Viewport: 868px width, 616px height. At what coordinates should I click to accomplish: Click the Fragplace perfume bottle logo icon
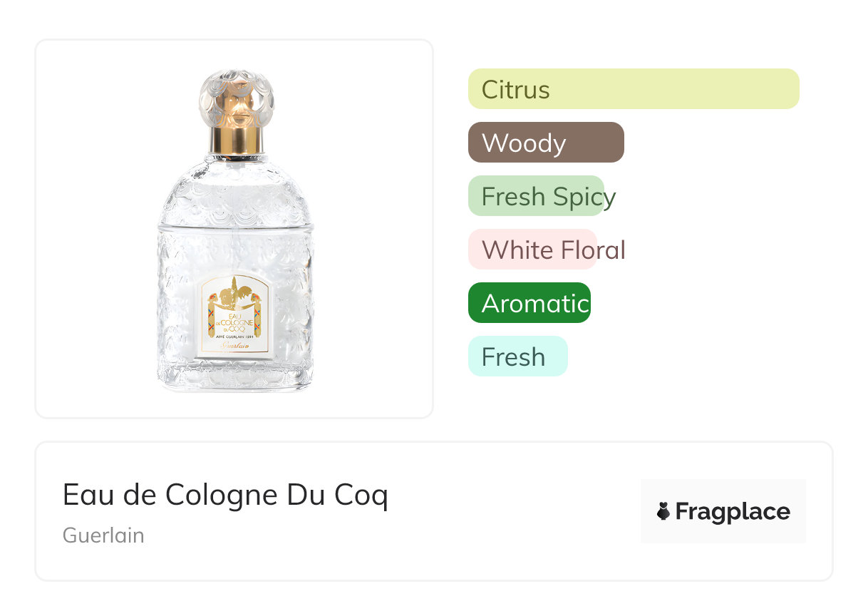click(663, 511)
